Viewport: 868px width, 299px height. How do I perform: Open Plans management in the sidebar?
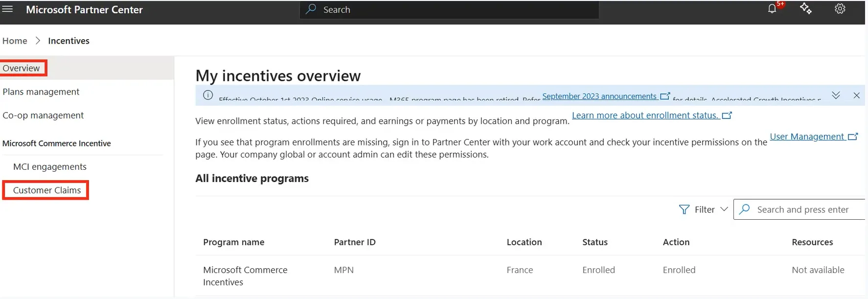coord(41,92)
